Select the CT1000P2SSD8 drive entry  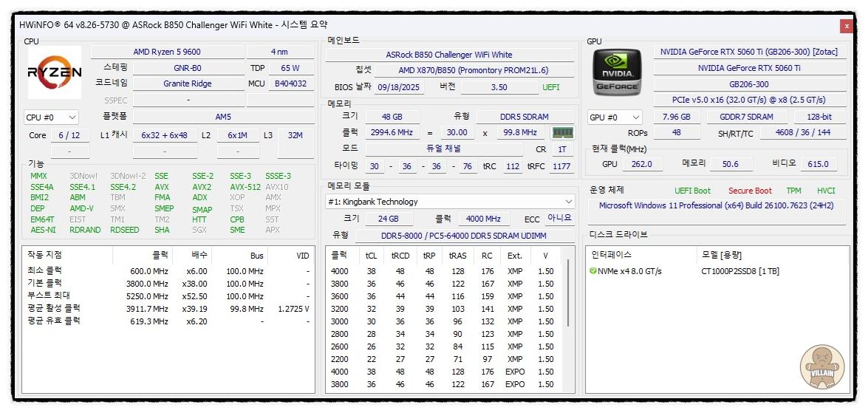pyautogui.click(x=739, y=271)
